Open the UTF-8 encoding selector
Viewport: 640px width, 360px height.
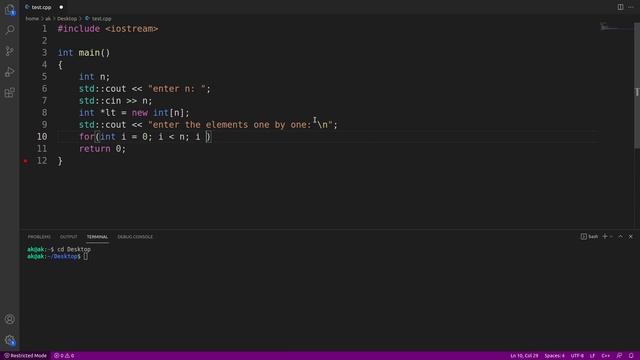577,356
